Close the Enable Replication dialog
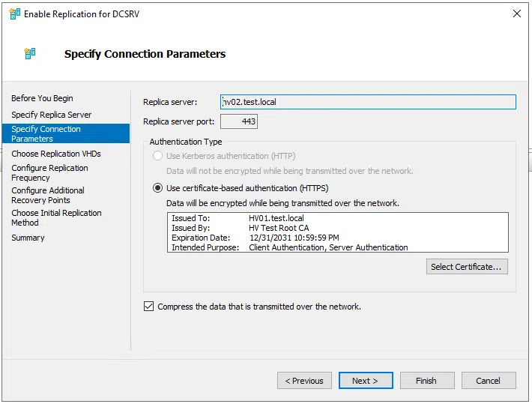The image size is (532, 404). coord(516,13)
